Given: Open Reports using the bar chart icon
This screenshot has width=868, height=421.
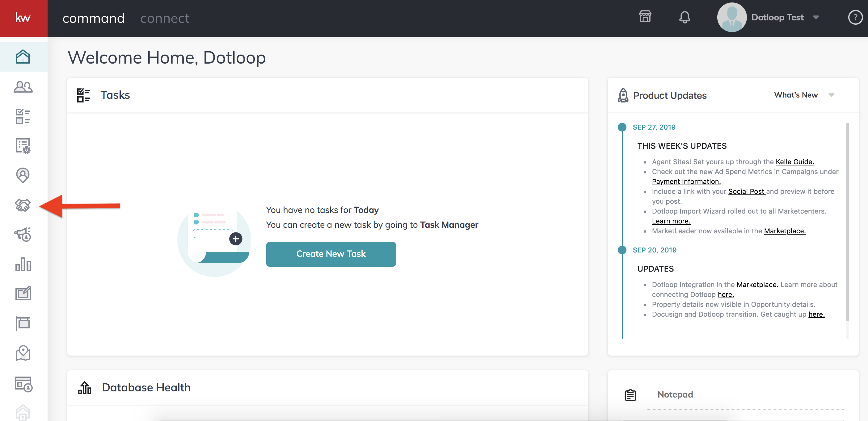Looking at the screenshot, I should tap(23, 265).
